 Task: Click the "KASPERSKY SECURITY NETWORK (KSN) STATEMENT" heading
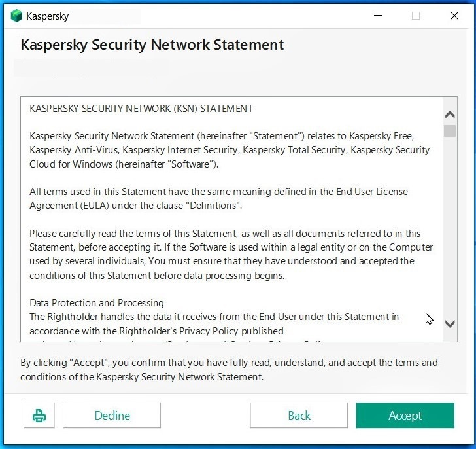point(141,108)
